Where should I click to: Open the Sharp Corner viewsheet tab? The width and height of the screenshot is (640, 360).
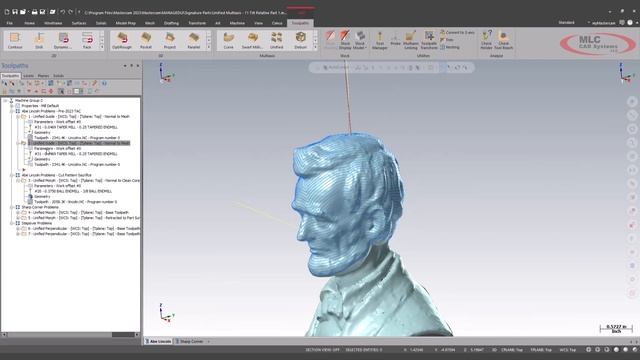189,341
